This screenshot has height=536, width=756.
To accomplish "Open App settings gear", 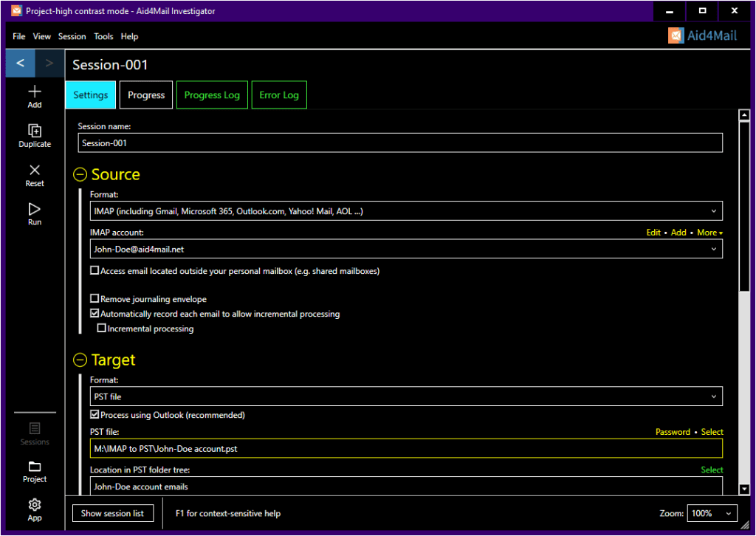I will pos(35,510).
